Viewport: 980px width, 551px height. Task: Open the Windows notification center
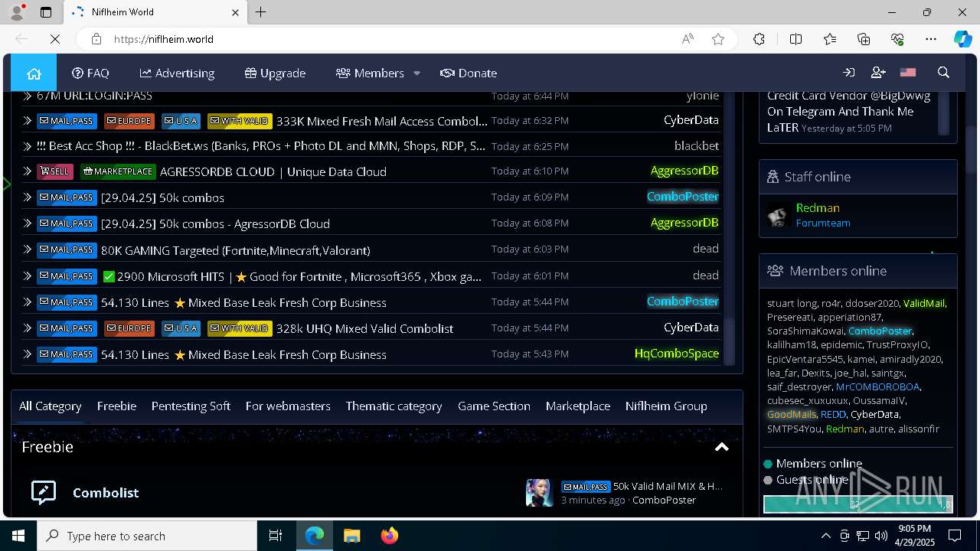(955, 536)
